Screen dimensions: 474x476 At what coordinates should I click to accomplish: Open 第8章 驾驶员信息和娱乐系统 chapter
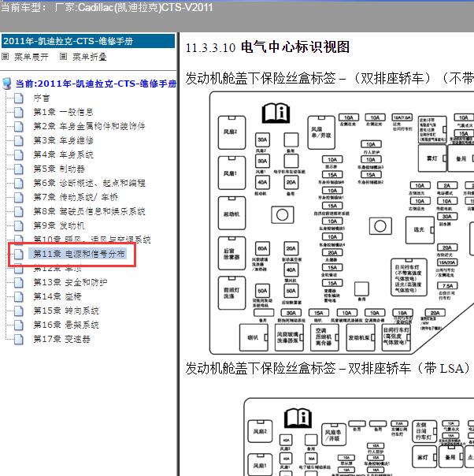tap(90, 211)
